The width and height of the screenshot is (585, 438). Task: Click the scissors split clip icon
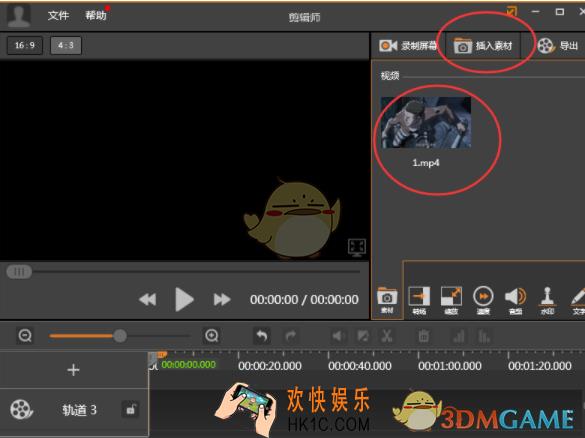pyautogui.click(x=387, y=336)
